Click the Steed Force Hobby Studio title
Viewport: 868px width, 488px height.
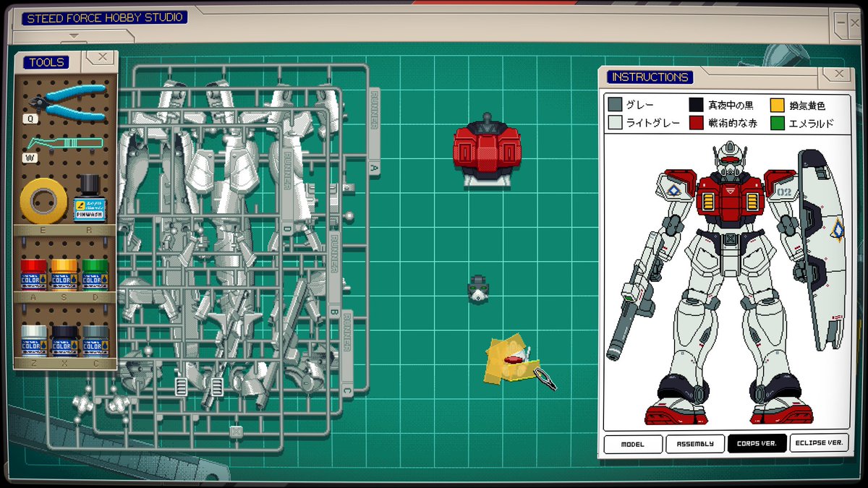[104, 18]
